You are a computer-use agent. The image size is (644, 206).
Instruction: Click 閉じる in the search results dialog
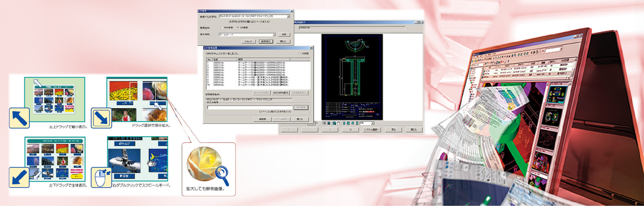pyautogui.click(x=300, y=119)
